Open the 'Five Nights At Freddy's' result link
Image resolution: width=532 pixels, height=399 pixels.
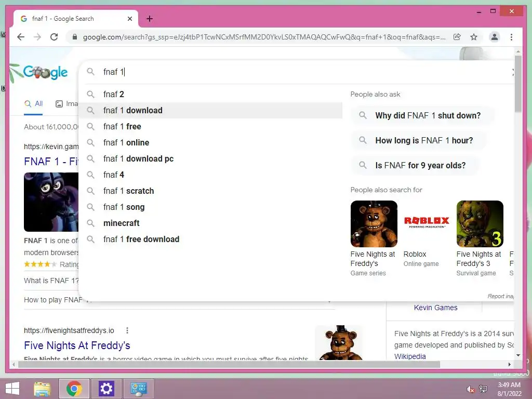[77, 345]
